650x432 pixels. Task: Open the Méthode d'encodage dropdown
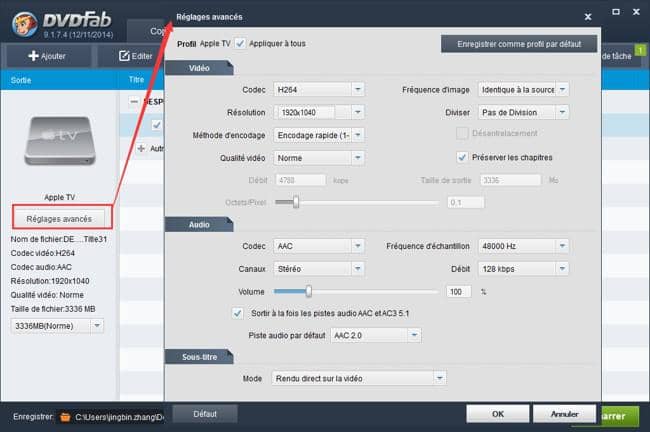coord(358,135)
